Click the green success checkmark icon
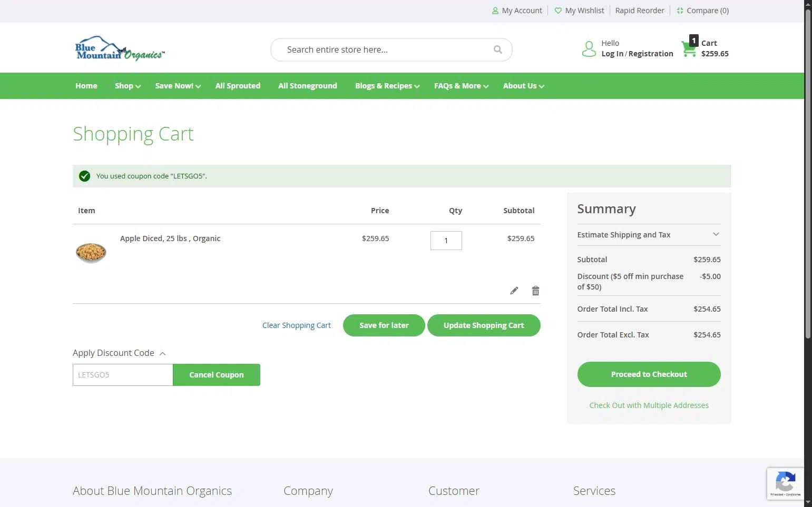 coord(84,176)
